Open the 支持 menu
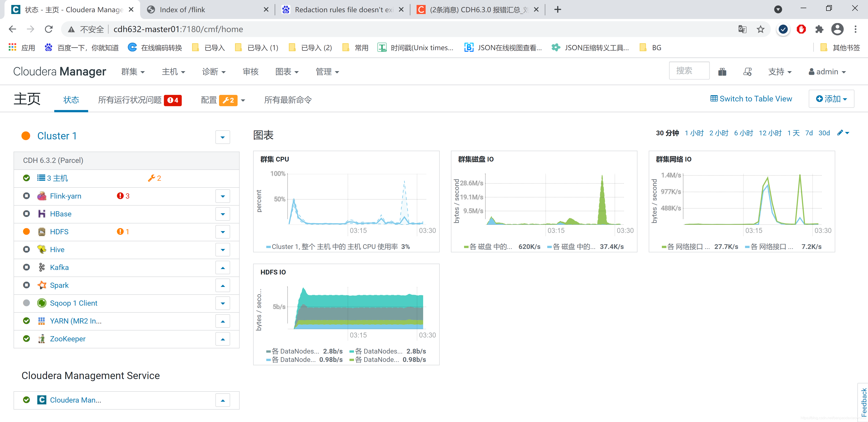 point(780,71)
